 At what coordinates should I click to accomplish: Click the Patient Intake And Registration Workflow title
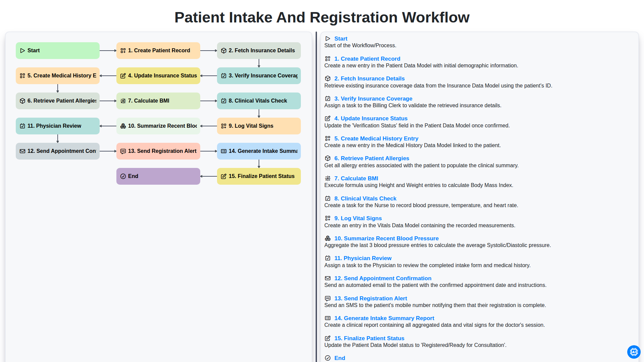[322, 17]
